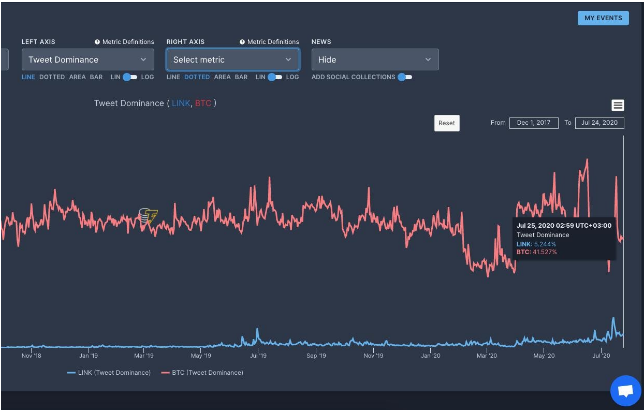The height and width of the screenshot is (410, 644).
Task: Enable Add Social Collections toggle
Action: (405, 77)
